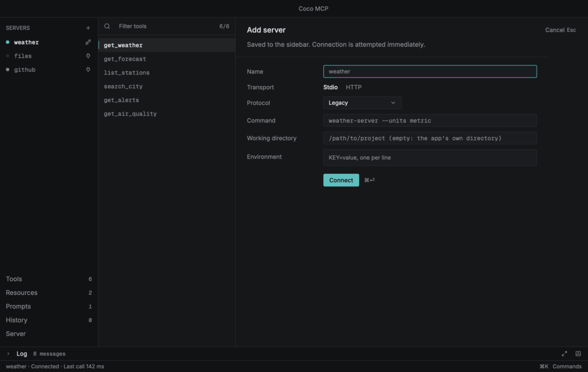
Task: Click the 6/6 tool count
Action: point(224,26)
